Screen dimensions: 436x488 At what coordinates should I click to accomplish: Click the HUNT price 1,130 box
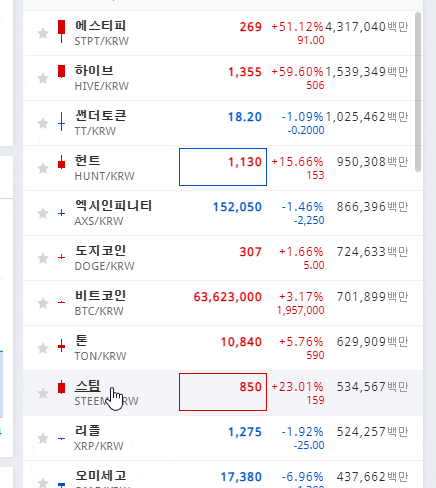point(223,167)
